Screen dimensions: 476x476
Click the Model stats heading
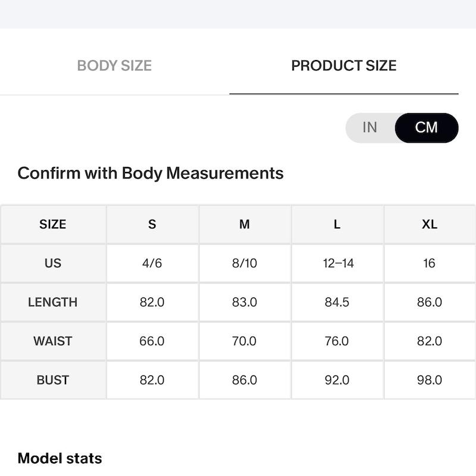(60, 458)
